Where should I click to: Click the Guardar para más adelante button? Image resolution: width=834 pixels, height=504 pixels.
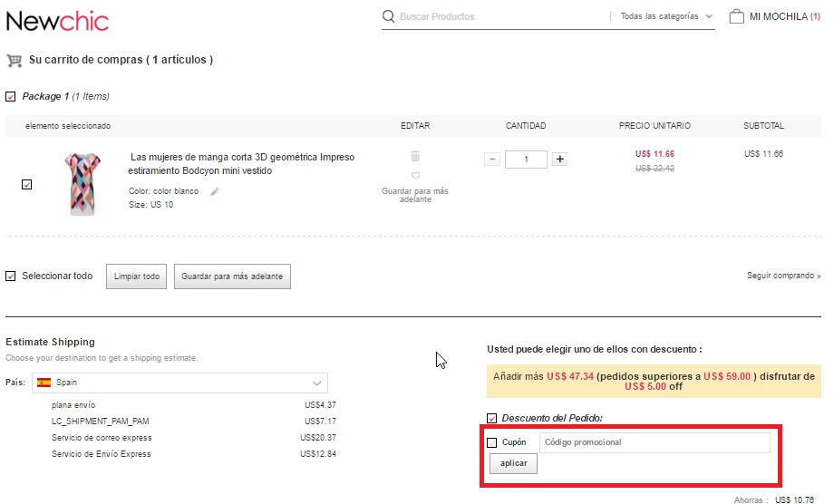pos(232,276)
